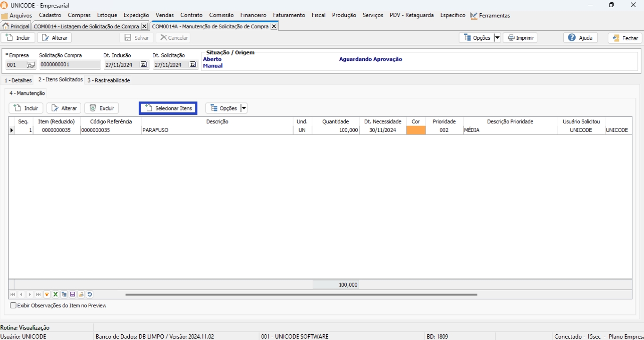
Task: Click the Excluir button above the grid
Action: coord(102,108)
